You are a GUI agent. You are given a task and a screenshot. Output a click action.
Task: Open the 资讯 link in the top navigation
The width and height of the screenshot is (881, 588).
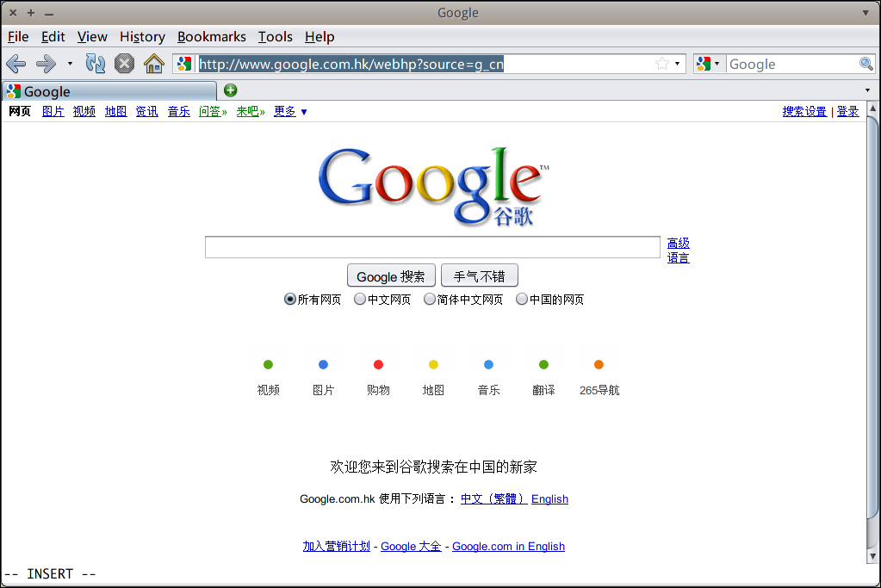146,112
